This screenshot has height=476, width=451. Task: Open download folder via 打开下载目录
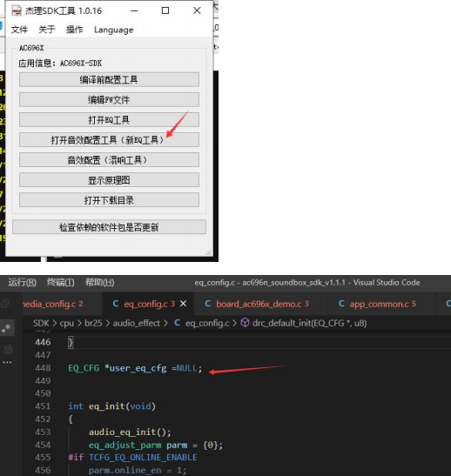[109, 200]
